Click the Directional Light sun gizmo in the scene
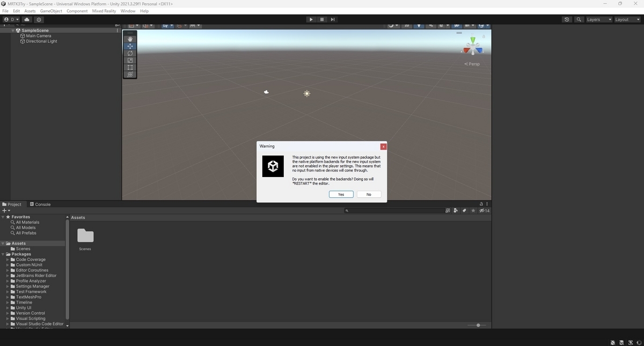The height and width of the screenshot is (346, 644). point(306,93)
